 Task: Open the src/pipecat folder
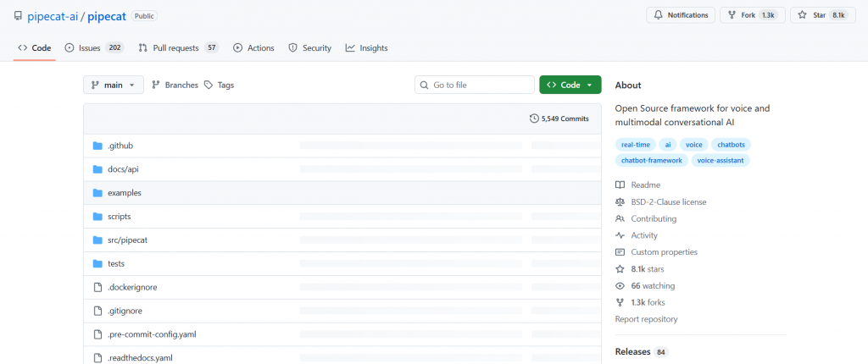(x=127, y=240)
